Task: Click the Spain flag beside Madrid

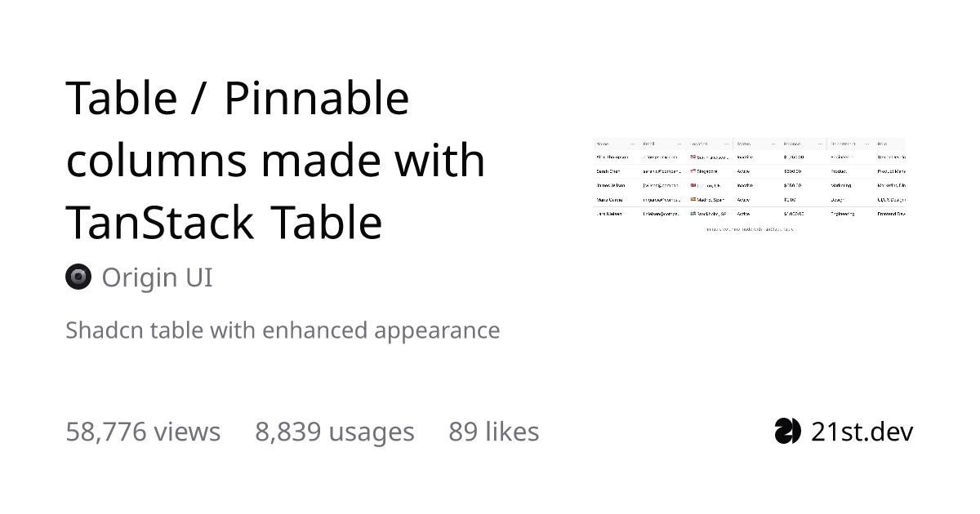Action: pos(693,199)
